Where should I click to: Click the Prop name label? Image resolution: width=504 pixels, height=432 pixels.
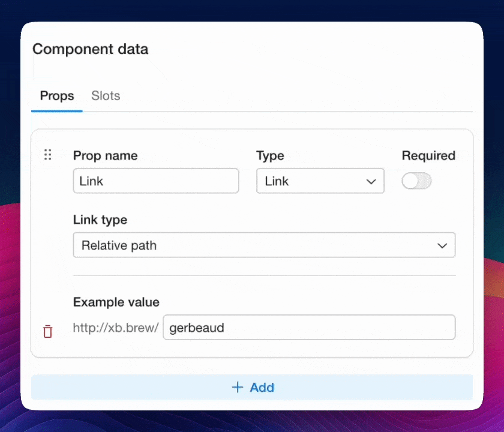click(x=105, y=156)
